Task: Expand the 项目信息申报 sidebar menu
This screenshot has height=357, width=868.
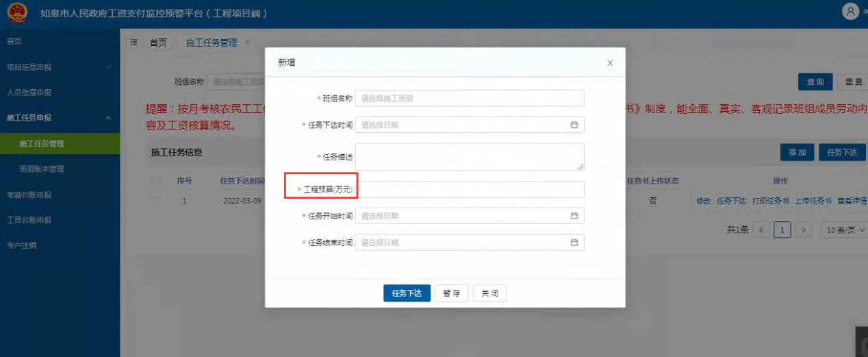Action: tap(60, 67)
